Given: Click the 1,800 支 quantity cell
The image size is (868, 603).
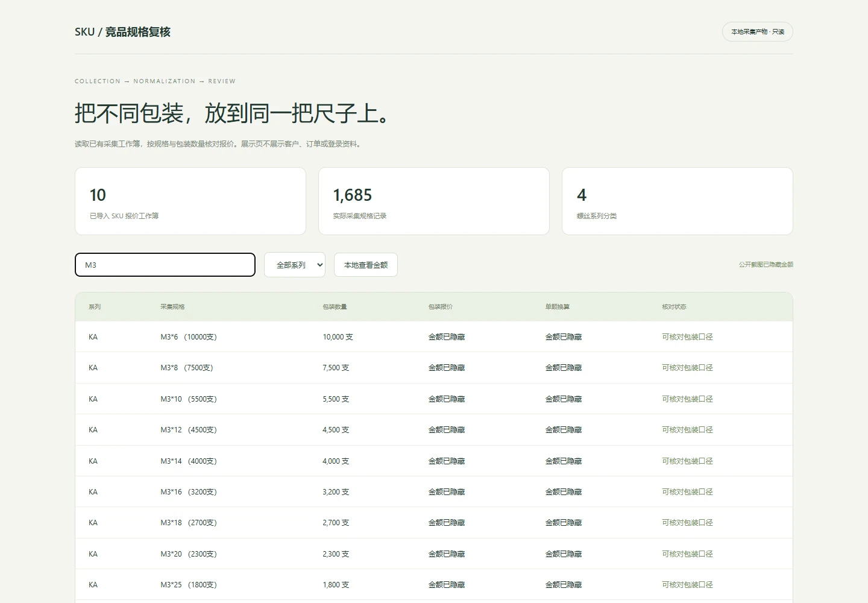Looking at the screenshot, I should click(x=336, y=585).
